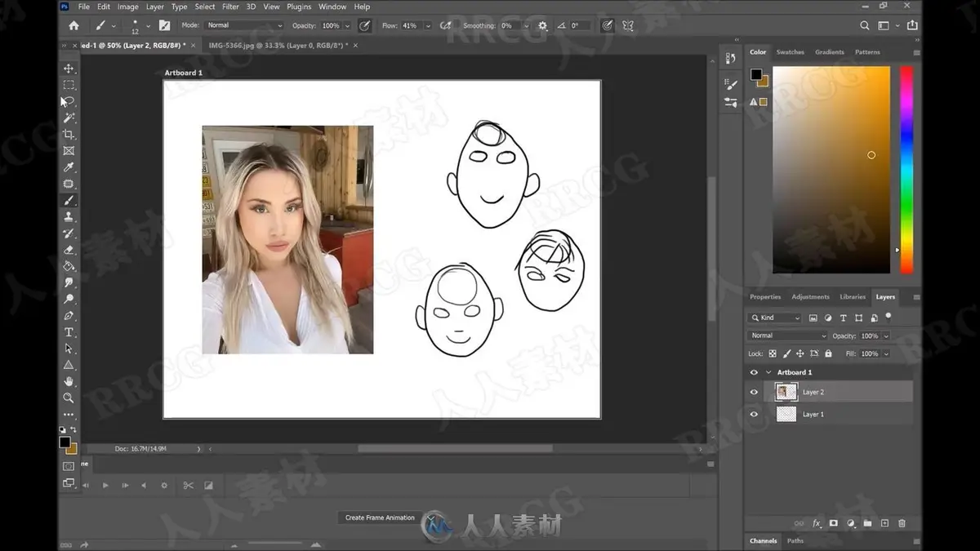
Task: Select the Frame tool
Action: point(69,150)
